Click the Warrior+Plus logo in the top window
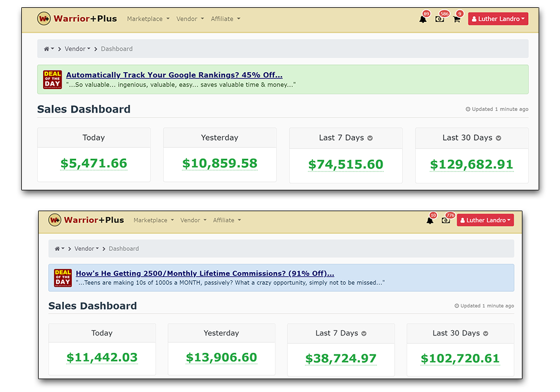Viewport: 560px width, 392px height. (x=77, y=18)
